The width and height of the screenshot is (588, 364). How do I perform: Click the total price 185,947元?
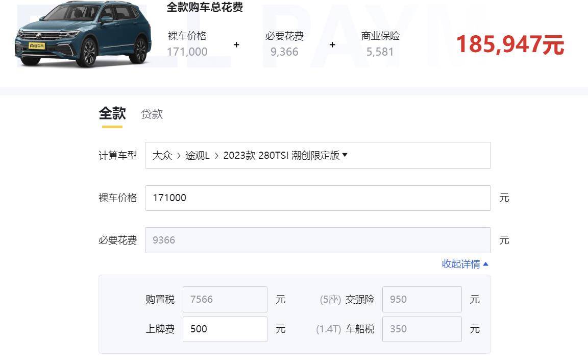click(510, 45)
